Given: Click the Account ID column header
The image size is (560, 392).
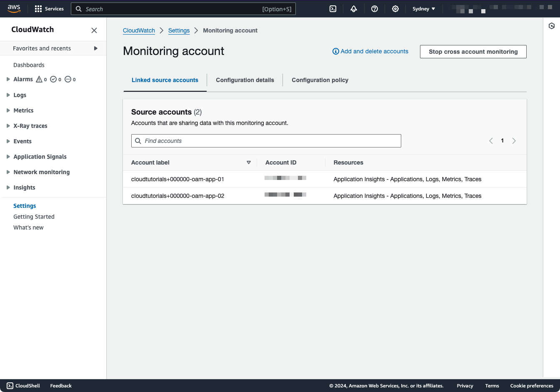Looking at the screenshot, I should coord(281,162).
